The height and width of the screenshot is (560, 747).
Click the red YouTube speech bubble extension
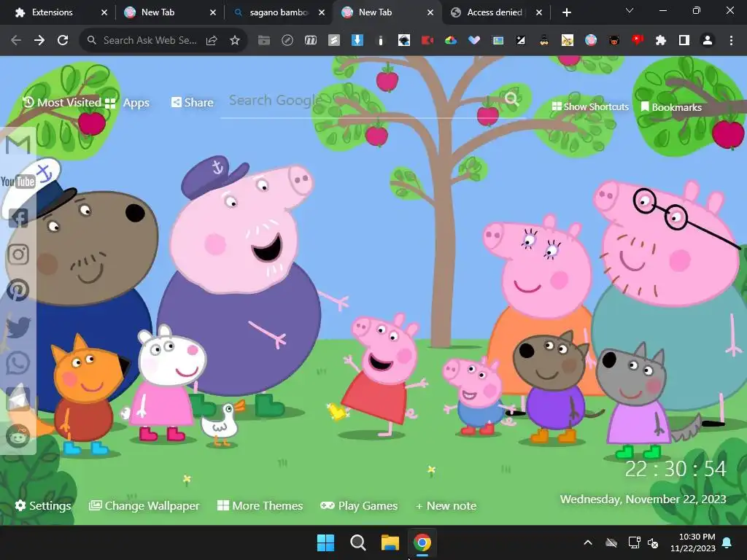(x=638, y=41)
